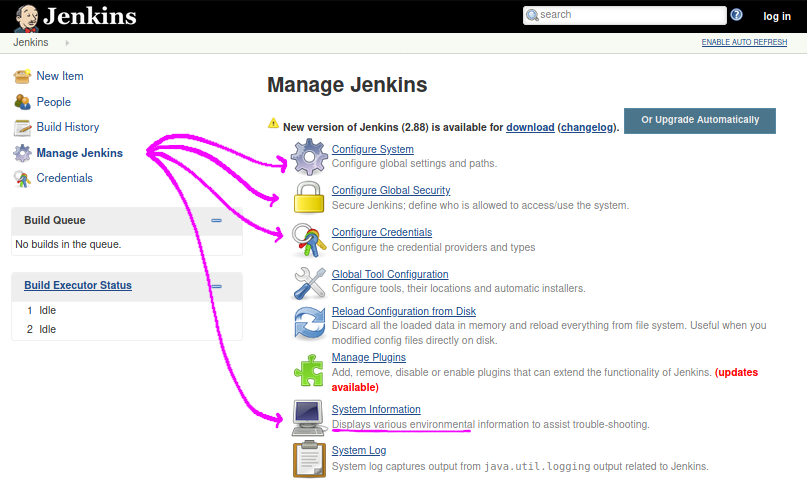807x481 pixels.
Task: Click the New Item box icon
Action: pyautogui.click(x=22, y=76)
